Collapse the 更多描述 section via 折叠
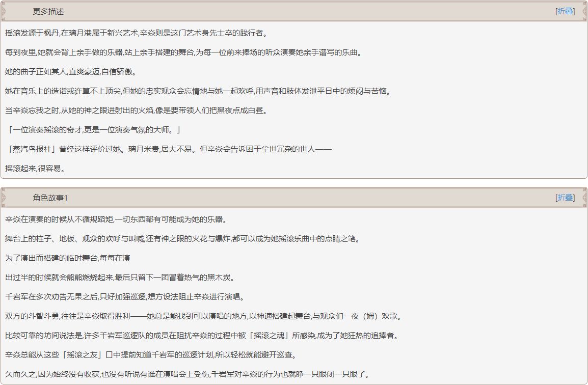 [565, 11]
